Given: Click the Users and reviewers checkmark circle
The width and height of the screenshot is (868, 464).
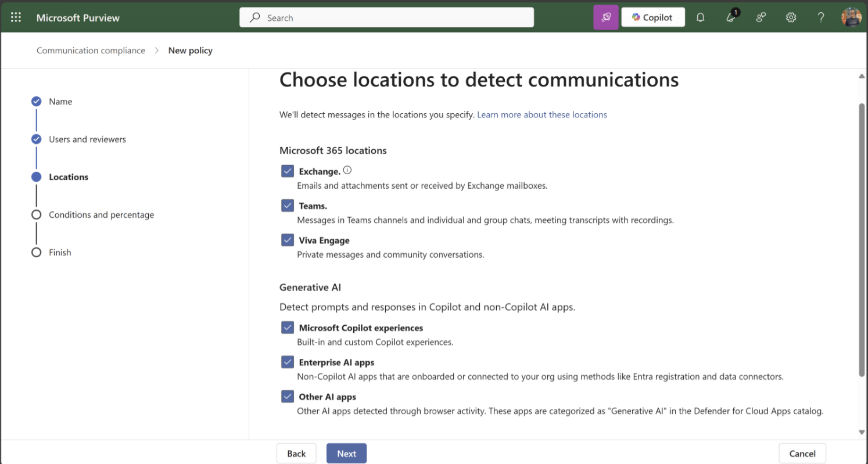Looking at the screenshot, I should (x=36, y=139).
